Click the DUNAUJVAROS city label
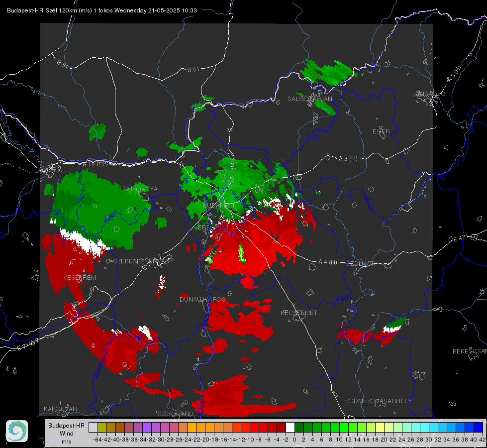 pyautogui.click(x=202, y=299)
